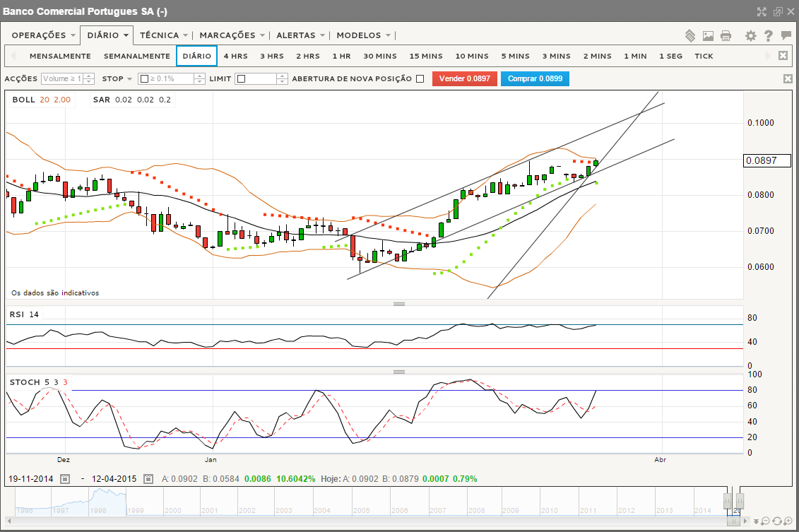This screenshot has width=799, height=532.
Task: Click the Vender 0.0897 button
Action: [465, 79]
